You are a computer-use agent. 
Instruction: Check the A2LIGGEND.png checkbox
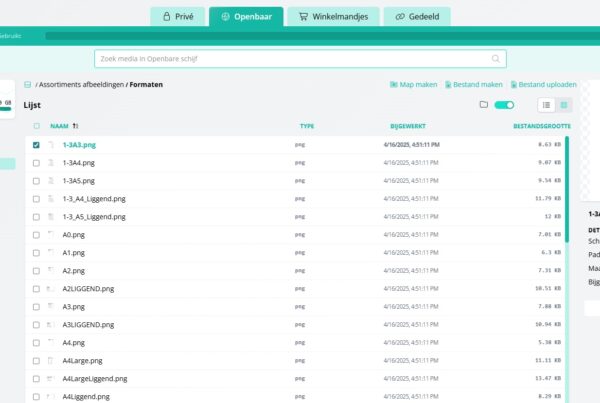point(36,289)
